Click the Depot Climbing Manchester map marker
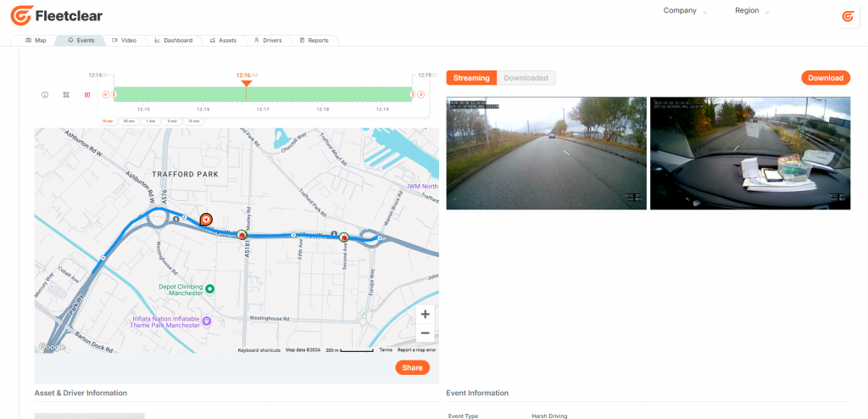The width and height of the screenshot is (868, 419). 210,288
